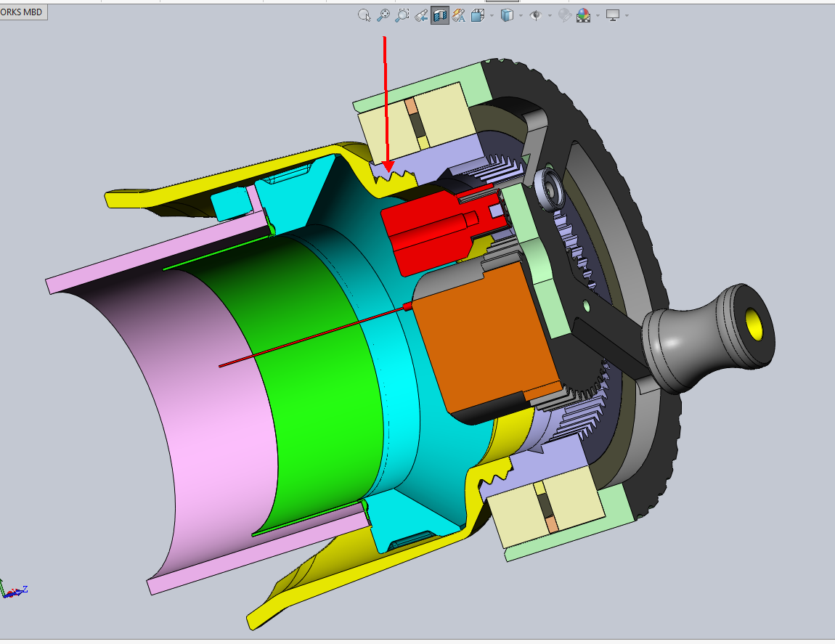Click the View Orientation cube icon
Screen dimensions: 835x644
478,15
